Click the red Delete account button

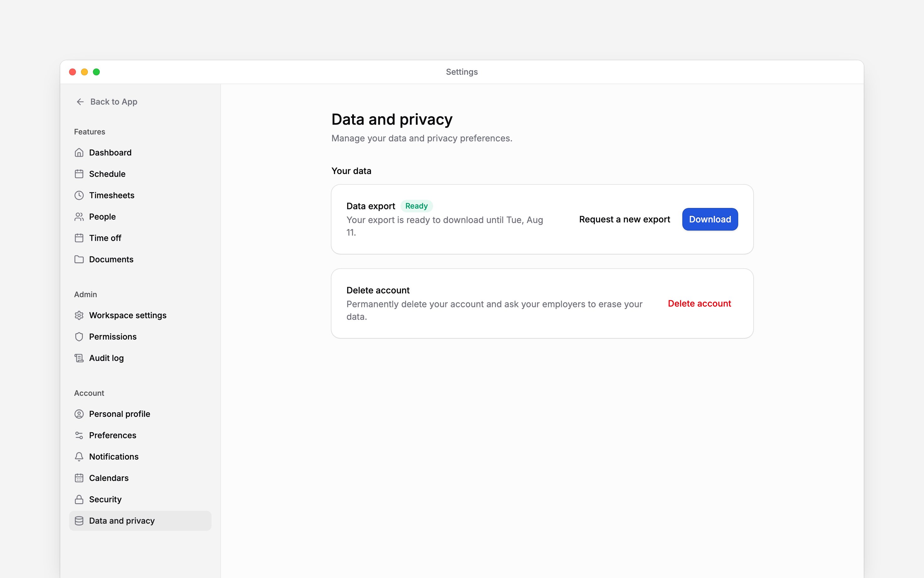pyautogui.click(x=699, y=303)
